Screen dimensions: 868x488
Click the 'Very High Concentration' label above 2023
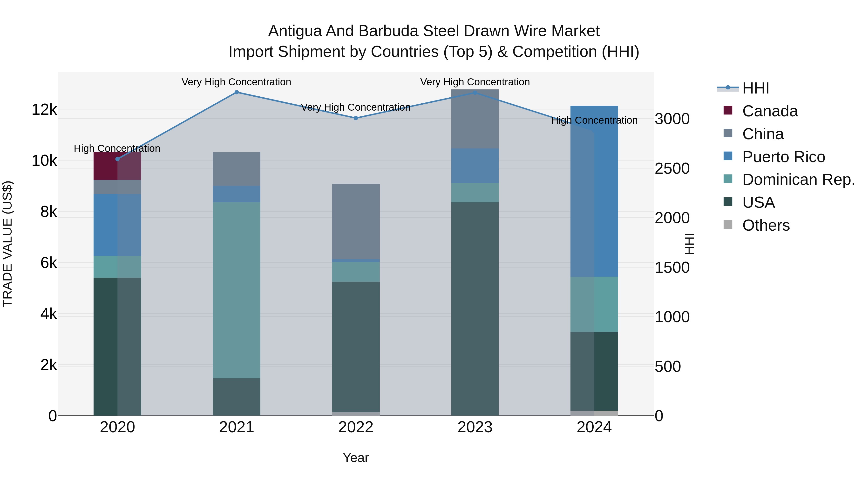[475, 82]
